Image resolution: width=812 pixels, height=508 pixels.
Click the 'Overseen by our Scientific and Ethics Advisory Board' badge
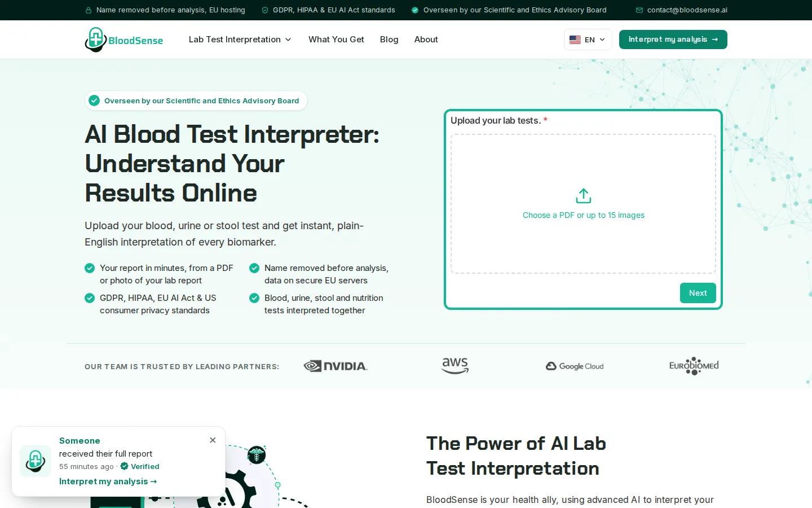(196, 100)
